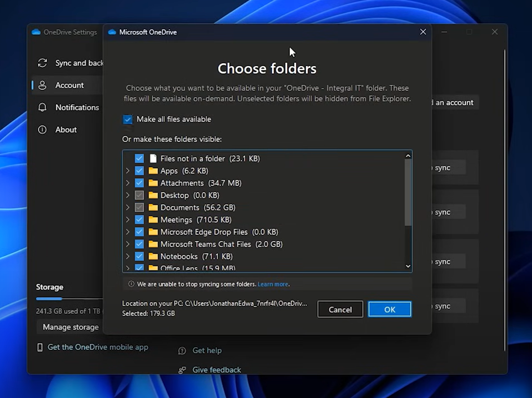Click the Get help question icon
Image resolution: width=532 pixels, height=398 pixels.
[x=182, y=350]
